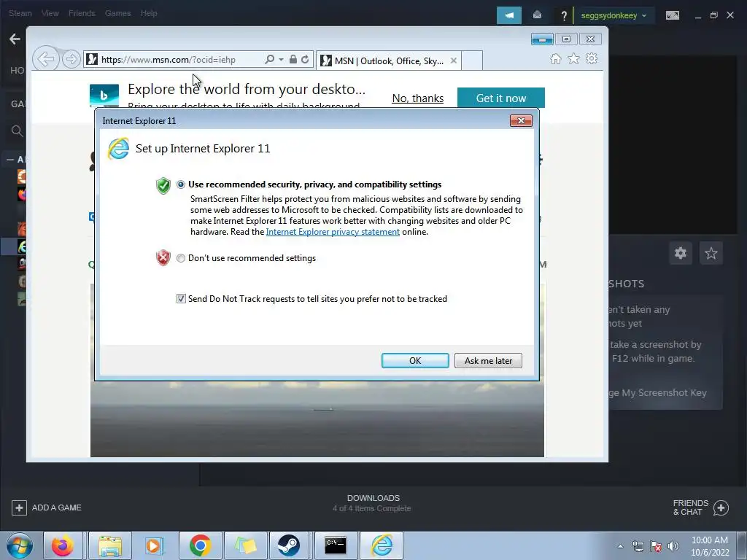Open Windows Explorer folder from the taskbar
The image size is (747, 560).
click(109, 545)
